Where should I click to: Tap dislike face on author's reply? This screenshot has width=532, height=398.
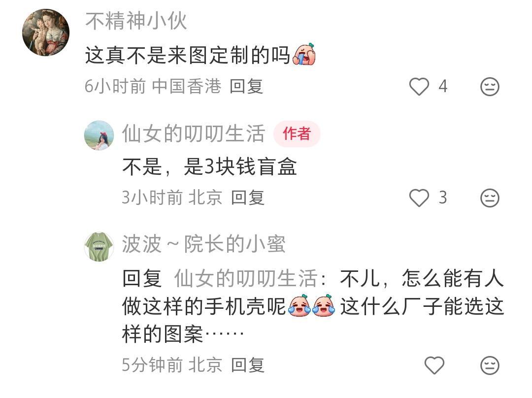click(x=490, y=198)
